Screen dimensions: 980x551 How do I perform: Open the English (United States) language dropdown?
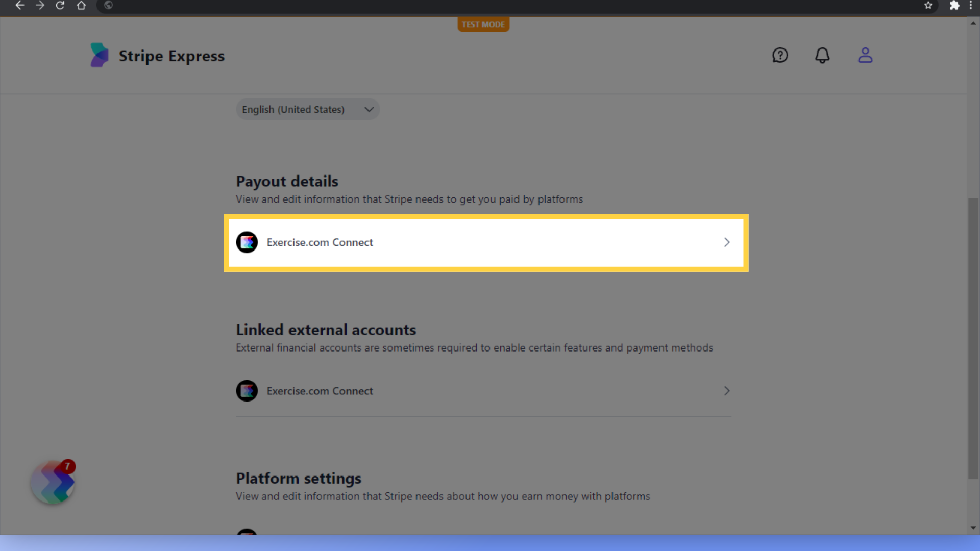pyautogui.click(x=308, y=109)
